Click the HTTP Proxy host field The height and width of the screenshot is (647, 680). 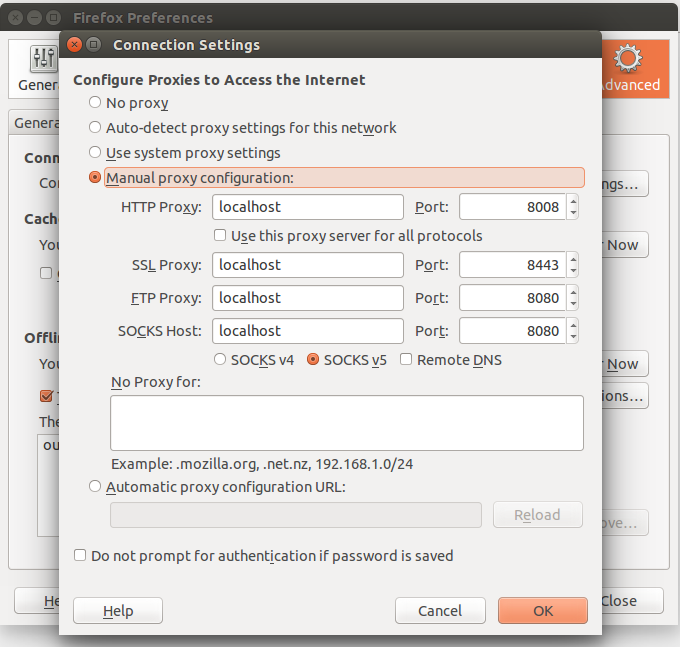click(308, 207)
